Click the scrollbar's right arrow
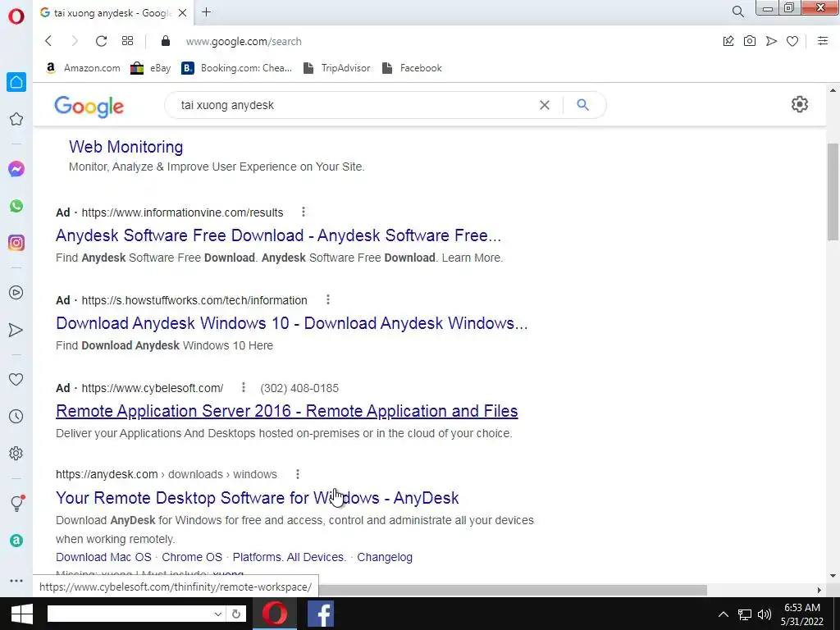Image resolution: width=840 pixels, height=630 pixels. 819,590
